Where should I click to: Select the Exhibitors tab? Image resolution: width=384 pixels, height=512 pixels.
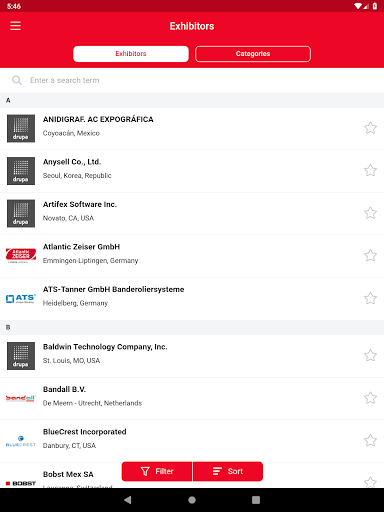coord(131,54)
